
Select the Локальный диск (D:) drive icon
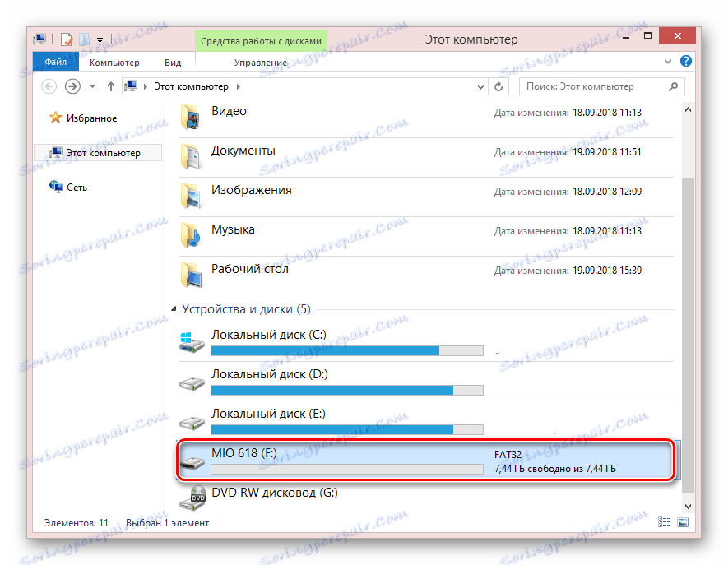point(192,383)
